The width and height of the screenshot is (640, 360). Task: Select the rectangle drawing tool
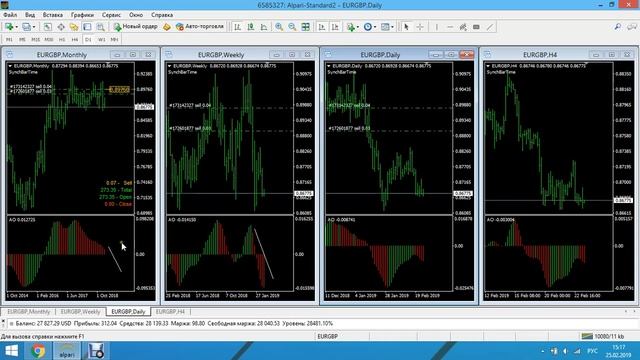476,27
